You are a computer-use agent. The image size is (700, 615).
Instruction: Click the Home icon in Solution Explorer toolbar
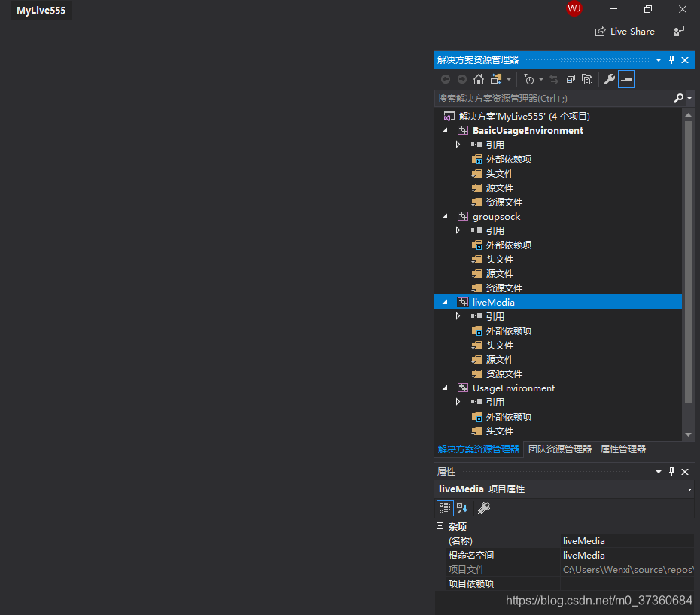pos(479,80)
